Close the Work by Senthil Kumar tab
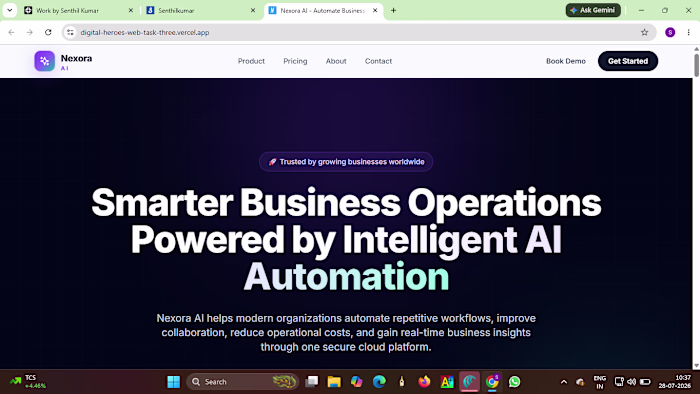This screenshot has width=700, height=394. pos(131,10)
